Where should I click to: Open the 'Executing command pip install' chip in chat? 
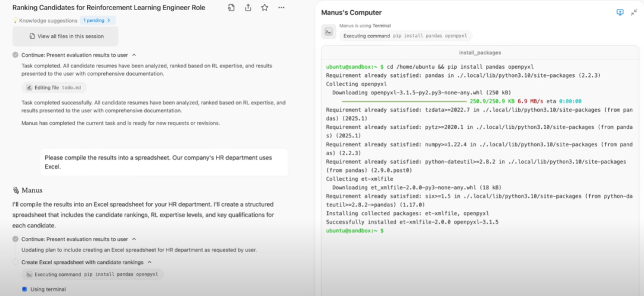click(x=92, y=275)
